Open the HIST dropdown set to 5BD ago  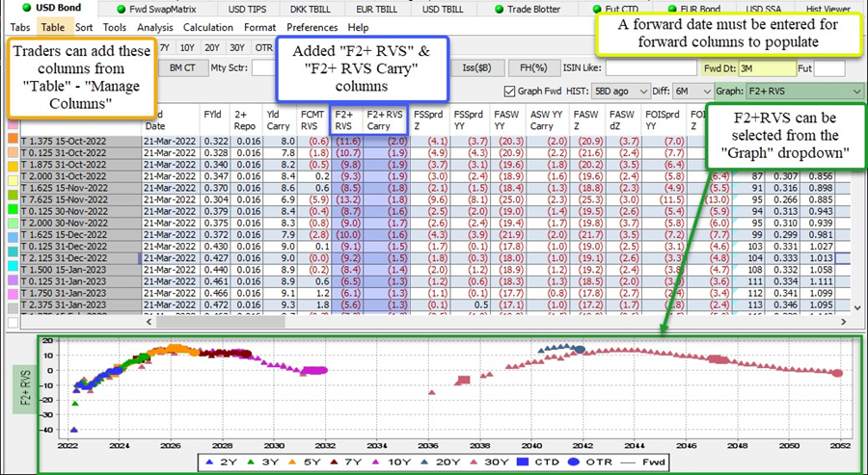coord(620,92)
